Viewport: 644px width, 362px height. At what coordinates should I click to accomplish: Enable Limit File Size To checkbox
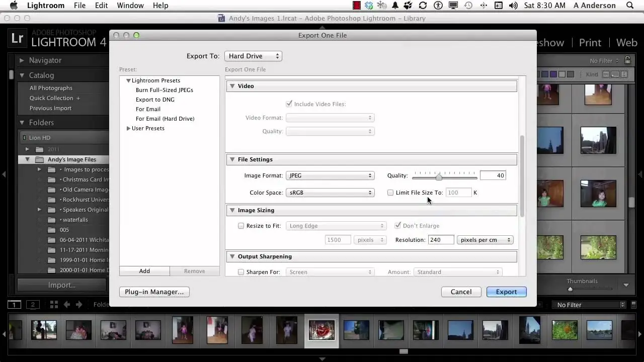pyautogui.click(x=390, y=193)
